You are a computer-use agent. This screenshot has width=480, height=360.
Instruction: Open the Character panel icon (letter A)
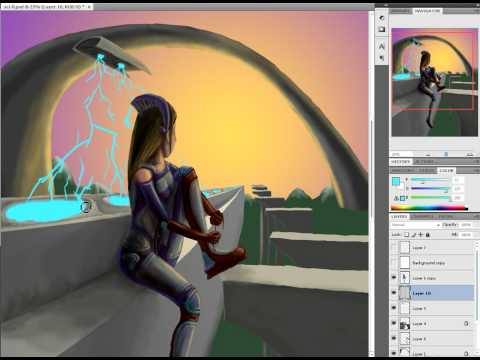point(382,46)
